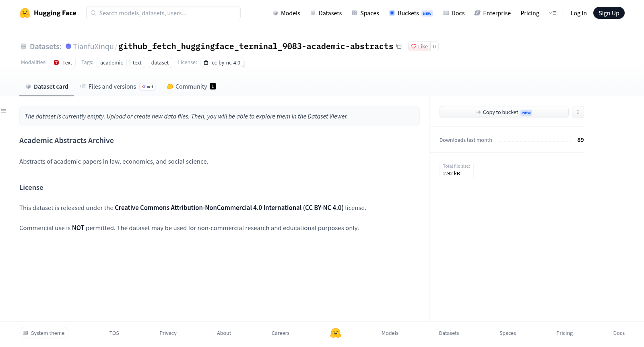Click the Copy to bucket button

504,112
